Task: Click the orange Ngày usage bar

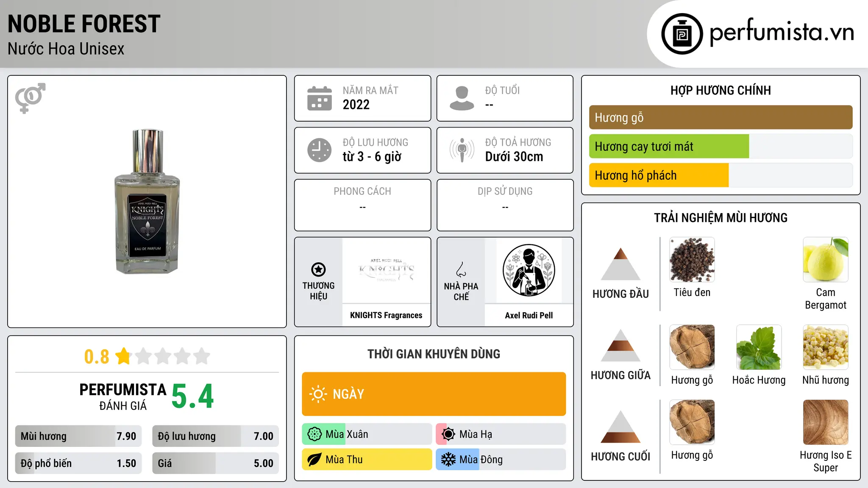Action: pos(434,394)
